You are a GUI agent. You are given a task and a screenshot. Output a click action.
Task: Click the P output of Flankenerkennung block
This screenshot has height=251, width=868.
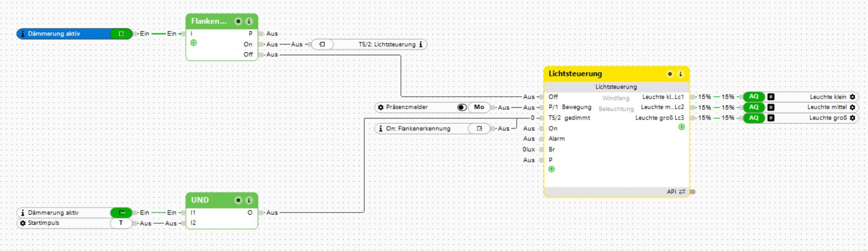point(251,34)
